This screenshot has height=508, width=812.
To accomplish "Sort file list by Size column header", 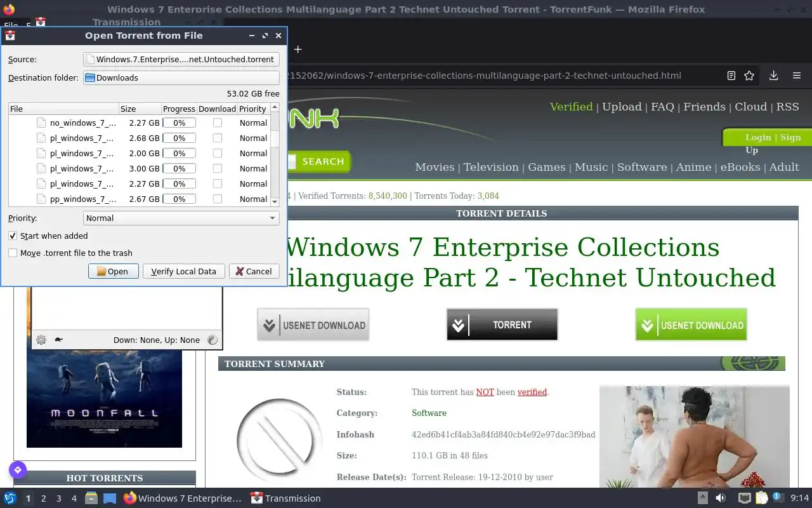I will pyautogui.click(x=140, y=109).
